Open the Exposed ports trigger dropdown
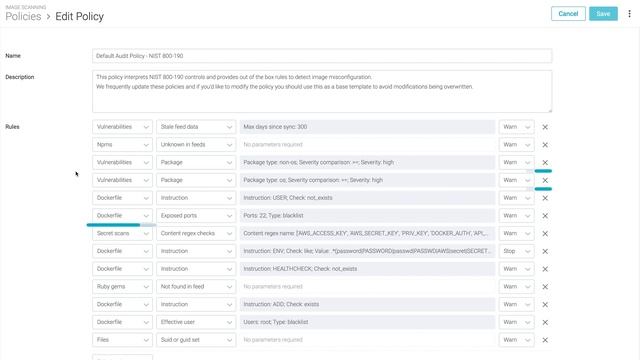This screenshot has height=360, width=640. click(x=196, y=216)
